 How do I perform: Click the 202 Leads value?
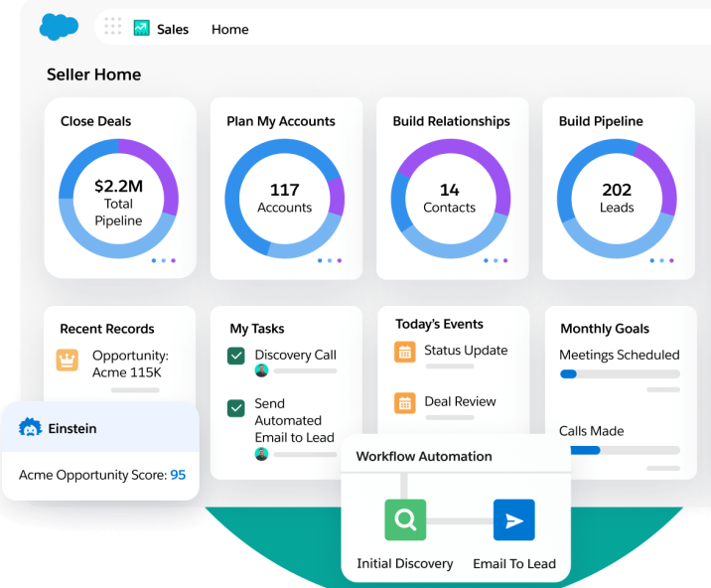coord(617,190)
